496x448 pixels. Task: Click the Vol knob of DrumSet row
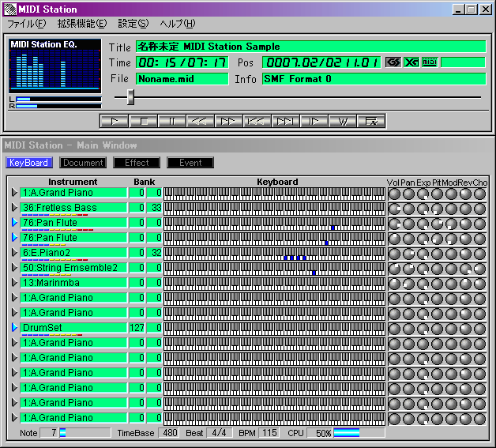point(394,329)
